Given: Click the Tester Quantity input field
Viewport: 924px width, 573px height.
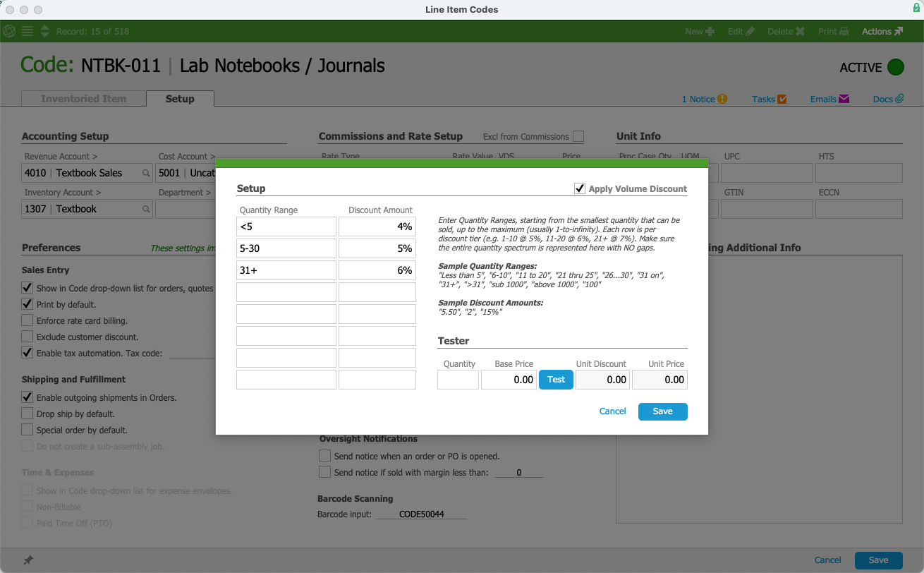Looking at the screenshot, I should (458, 380).
